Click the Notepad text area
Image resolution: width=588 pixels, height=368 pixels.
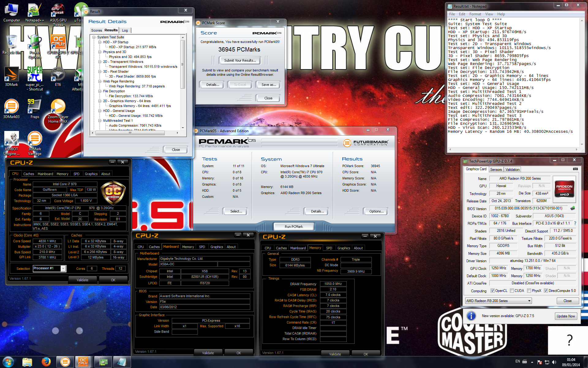(514, 82)
